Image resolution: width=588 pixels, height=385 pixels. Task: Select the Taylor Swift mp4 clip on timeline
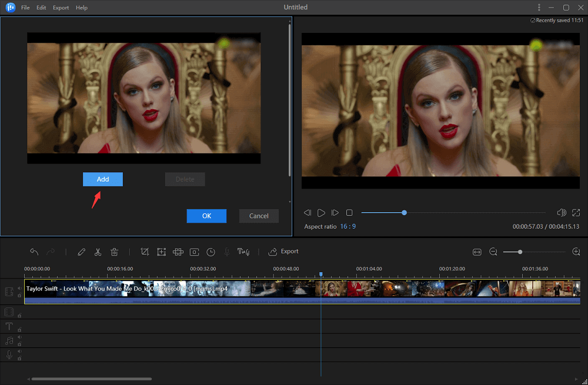[302, 292]
